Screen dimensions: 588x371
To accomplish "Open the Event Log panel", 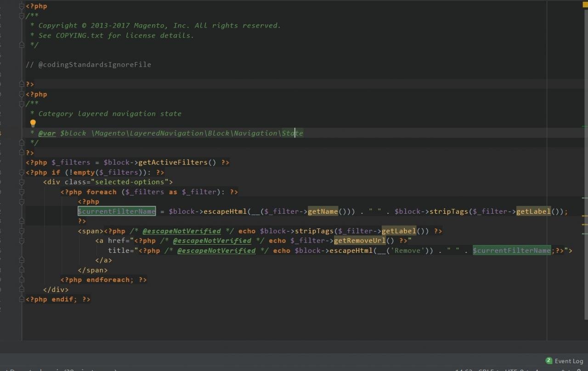I will click(x=569, y=361).
